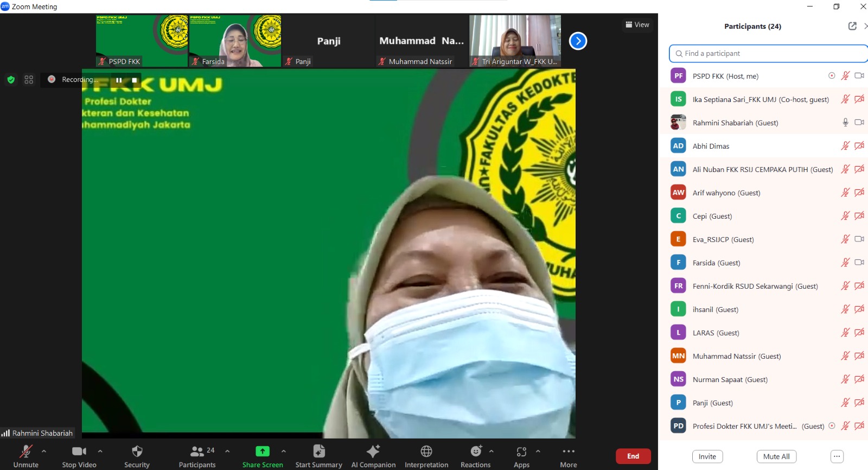Select Muhammad Natssir video tile
The height and width of the screenshot is (470, 868).
point(422,41)
